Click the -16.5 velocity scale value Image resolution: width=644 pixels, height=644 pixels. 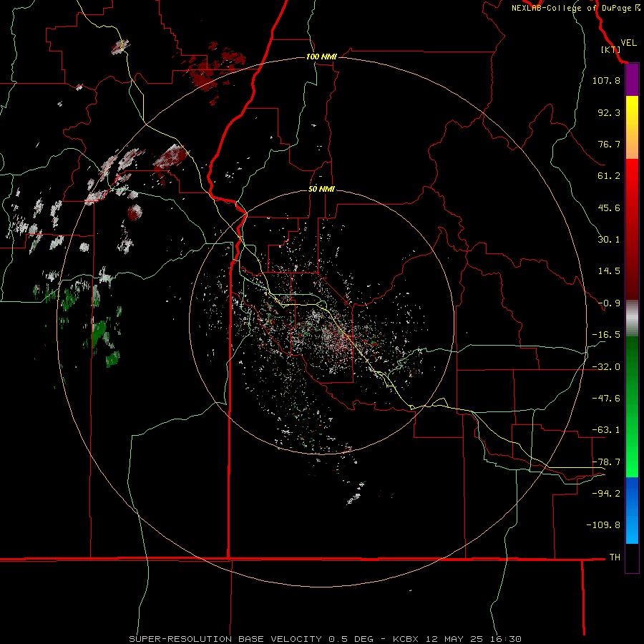click(x=606, y=335)
